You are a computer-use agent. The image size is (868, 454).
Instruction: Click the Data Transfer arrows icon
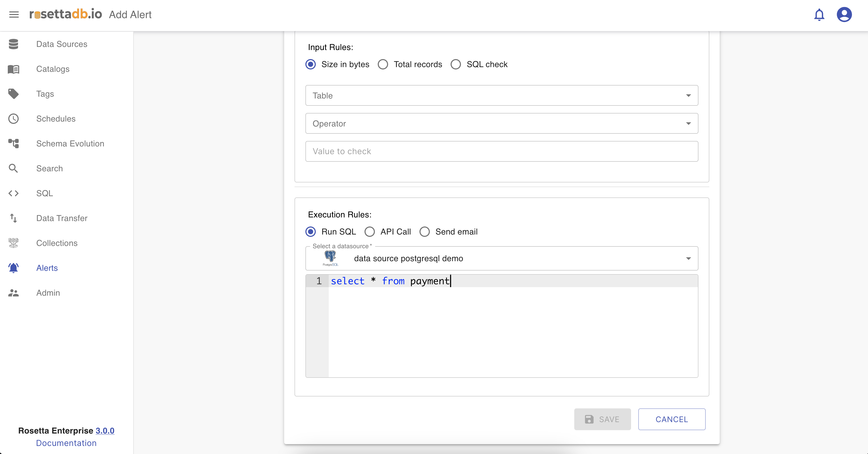pyautogui.click(x=13, y=218)
